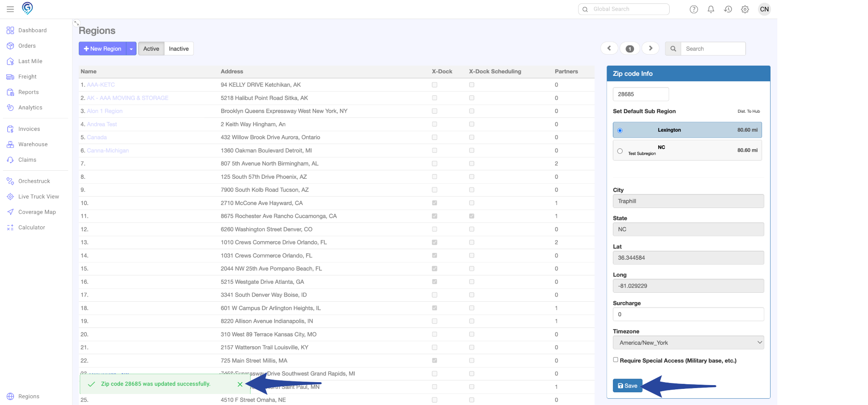Go to next page arrow
Image resolution: width=868 pixels, height=405 pixels.
[x=651, y=48]
